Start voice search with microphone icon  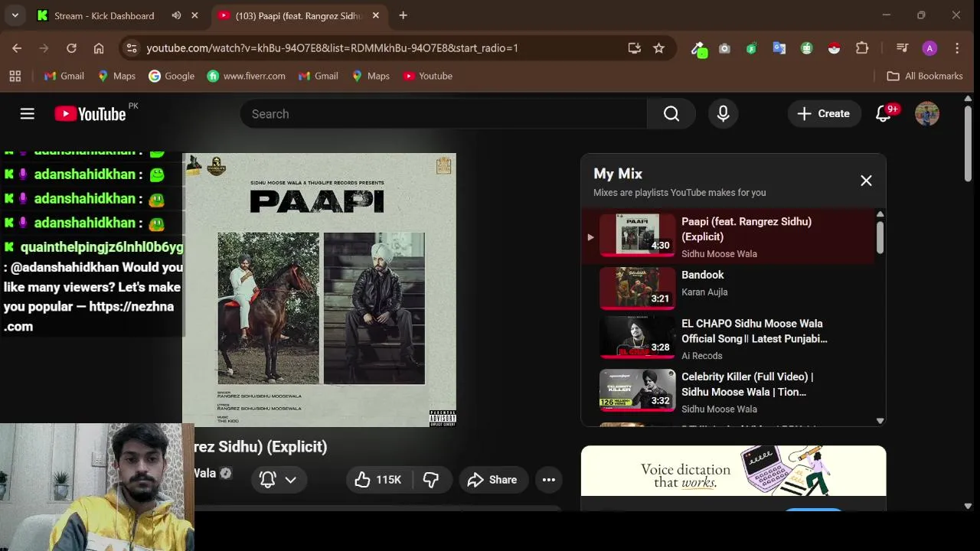point(723,114)
